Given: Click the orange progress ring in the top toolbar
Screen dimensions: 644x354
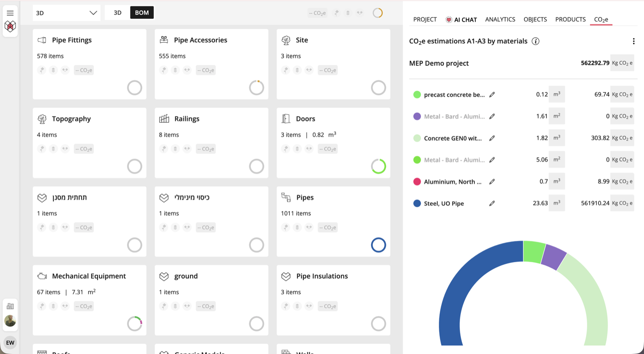Looking at the screenshot, I should [378, 13].
